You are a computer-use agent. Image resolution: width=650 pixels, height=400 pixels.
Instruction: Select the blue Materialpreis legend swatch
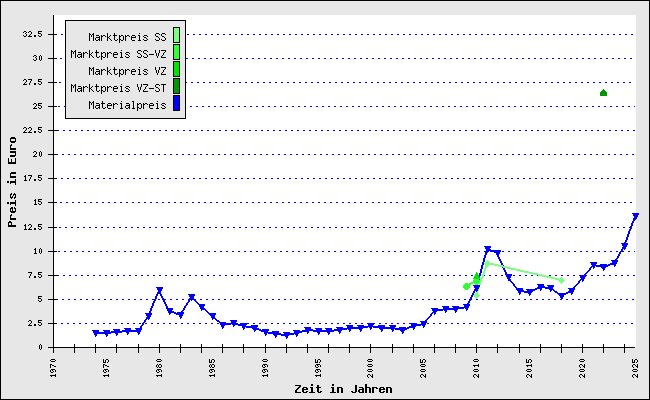click(x=176, y=103)
